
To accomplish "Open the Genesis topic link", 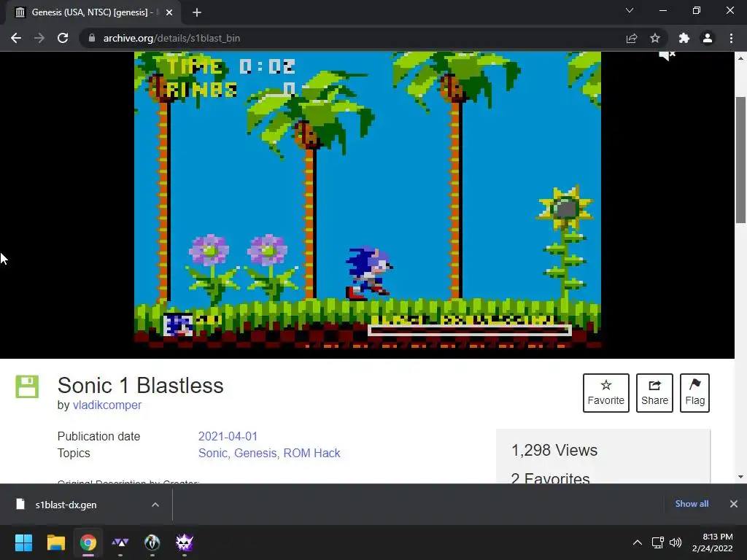I will pyautogui.click(x=255, y=453).
